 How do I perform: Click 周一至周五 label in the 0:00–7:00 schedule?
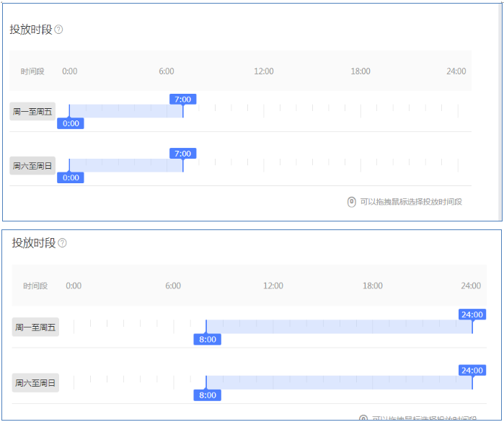32,111
